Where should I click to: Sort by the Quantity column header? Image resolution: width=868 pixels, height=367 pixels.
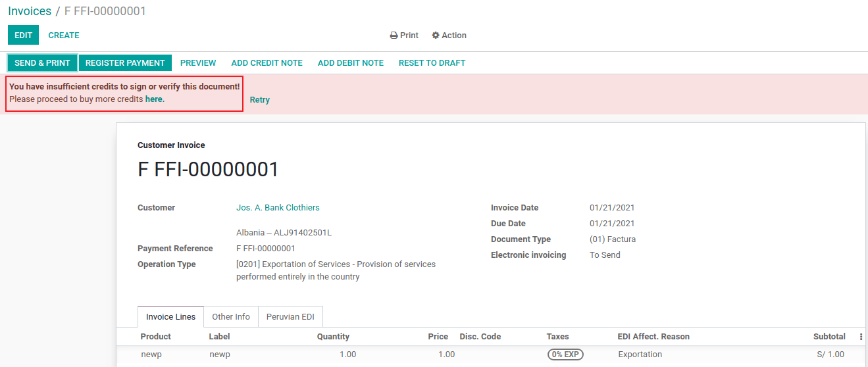[x=333, y=337]
